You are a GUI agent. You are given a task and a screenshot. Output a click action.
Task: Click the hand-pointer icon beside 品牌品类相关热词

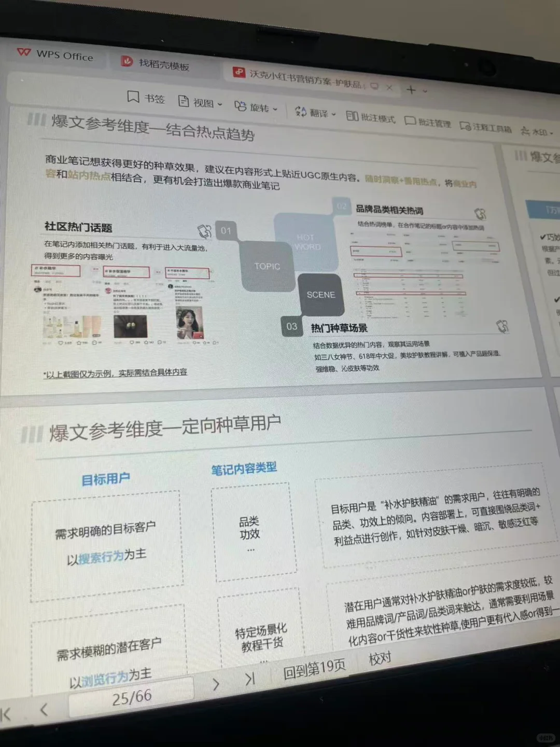point(480,213)
